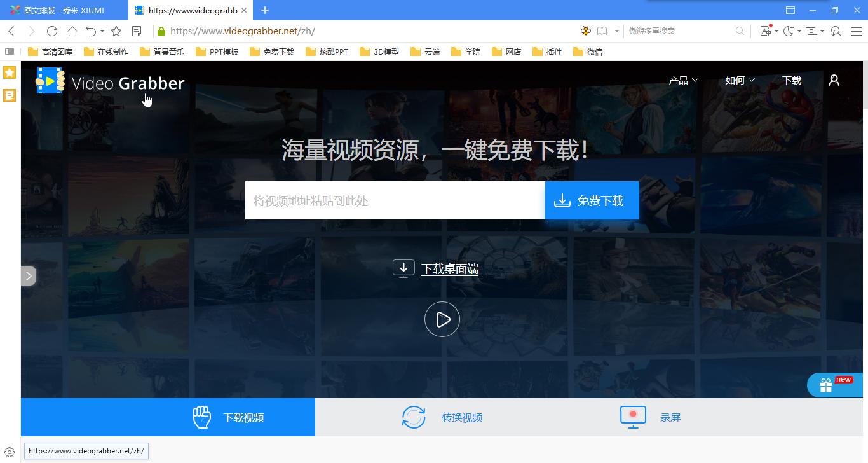The image size is (868, 463).
Task: Open the night mode options dropdown arrow
Action: [799, 31]
